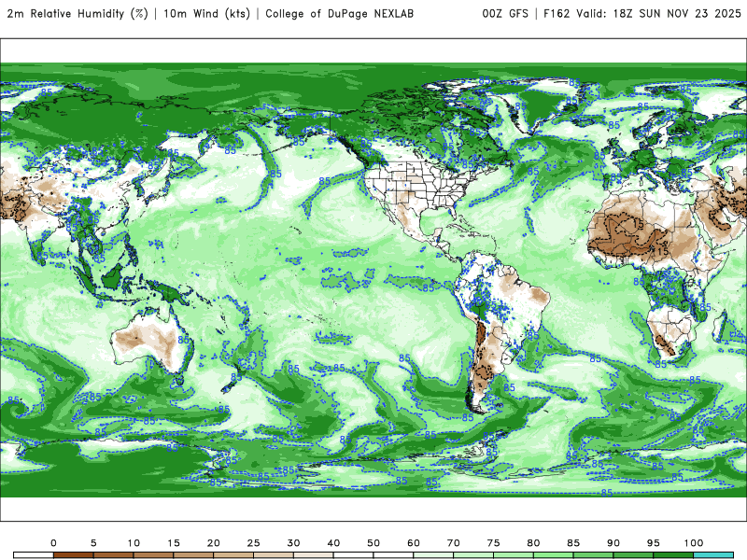The height and width of the screenshot is (560, 747).
Task: Pick the dark green swatch between 95 and 100
Action: (673, 555)
